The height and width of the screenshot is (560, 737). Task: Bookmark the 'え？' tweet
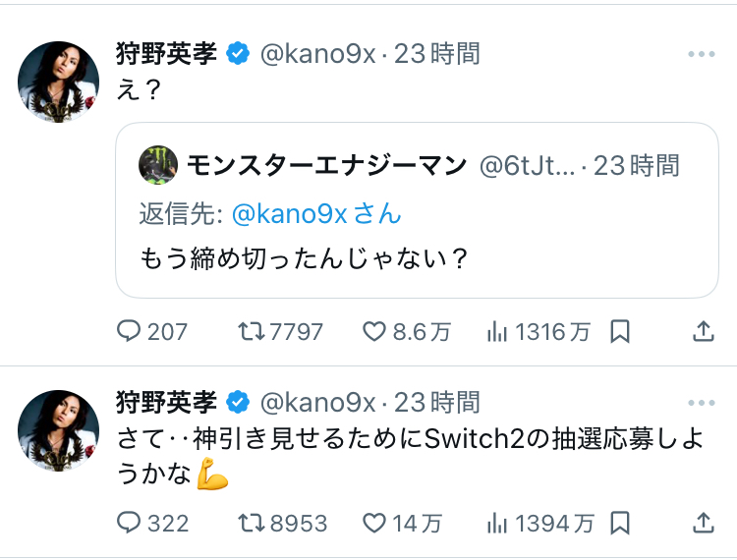(x=620, y=332)
